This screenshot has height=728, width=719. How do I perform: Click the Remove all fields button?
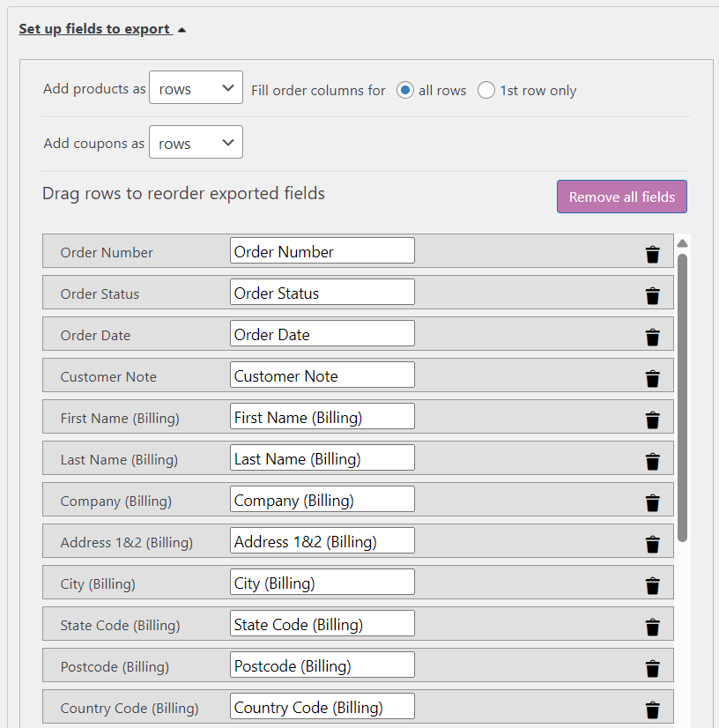[621, 197]
